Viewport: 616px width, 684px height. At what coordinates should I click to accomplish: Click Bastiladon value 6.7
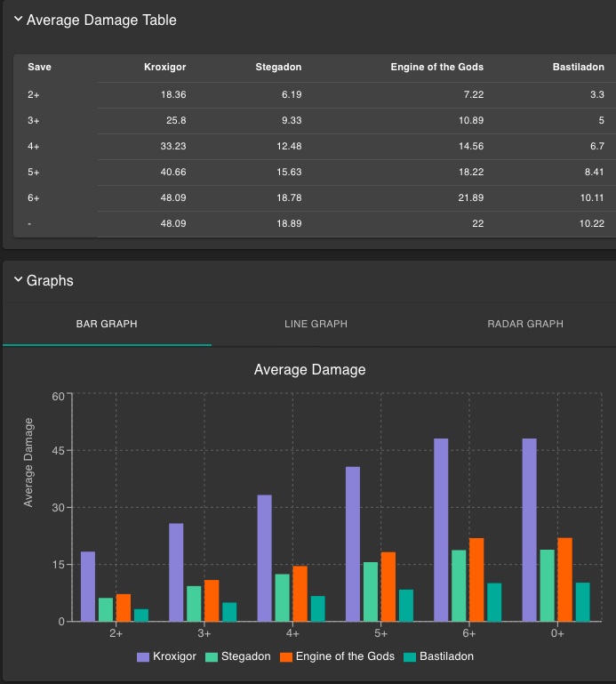pos(597,146)
